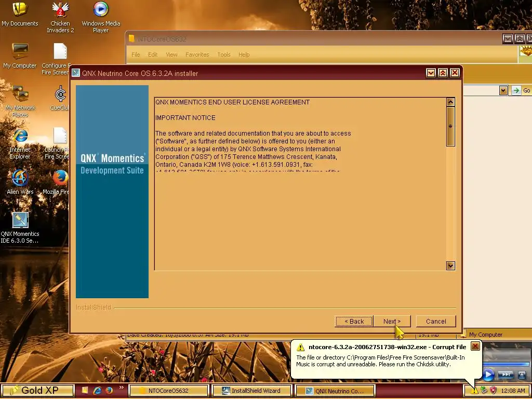Show desktop via quick launch icon
The height and width of the screenshot is (399, 532).
pos(85,390)
